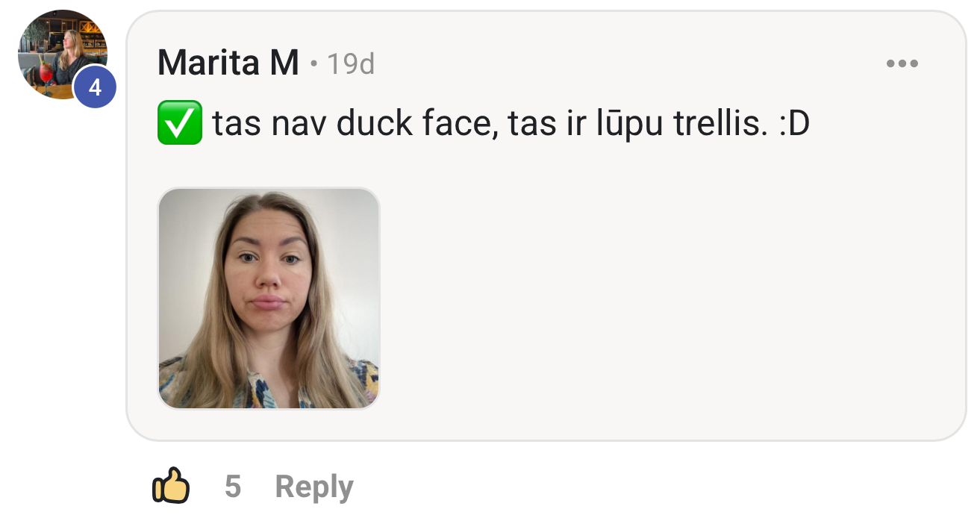Open Marita M's profile via name
This screenshot has height=515, width=980.
[228, 63]
